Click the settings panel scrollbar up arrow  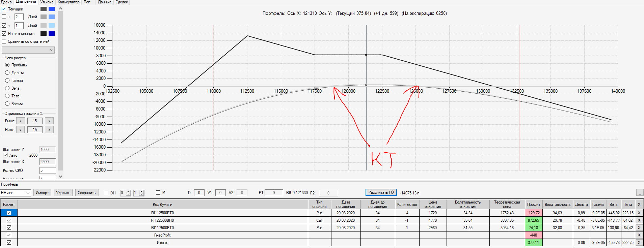click(x=61, y=9)
